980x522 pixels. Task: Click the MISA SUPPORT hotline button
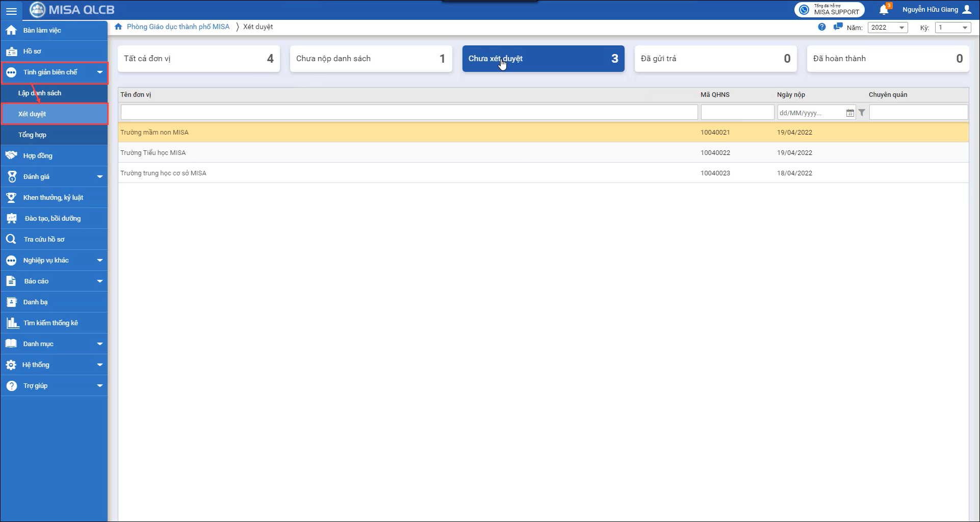[x=829, y=10]
